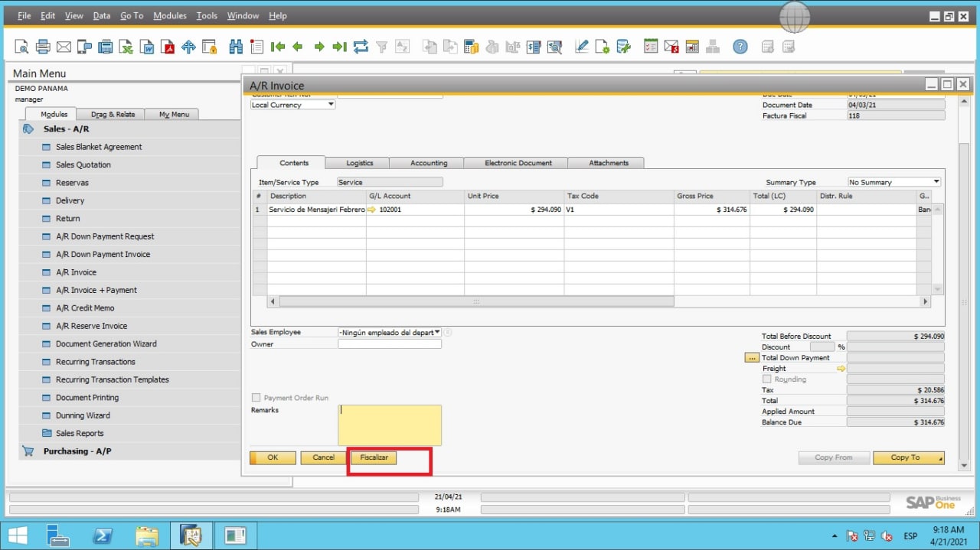Open the Go To menu
Screen dimensions: 980x550
[x=132, y=15]
